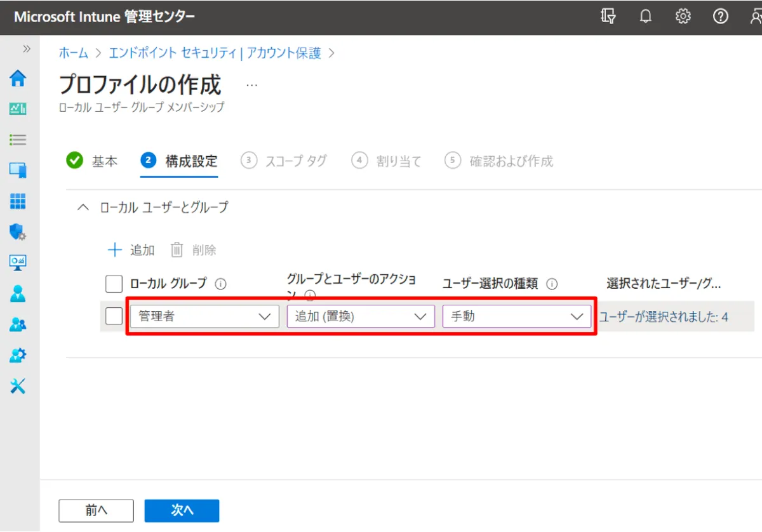762x532 pixels.
Task: Open the Groups icon in sidebar
Action: coord(18,324)
